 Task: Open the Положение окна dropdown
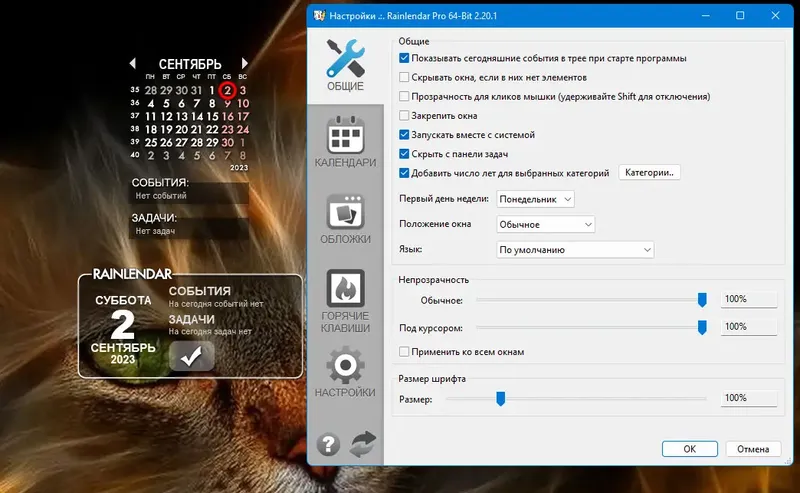coord(545,225)
